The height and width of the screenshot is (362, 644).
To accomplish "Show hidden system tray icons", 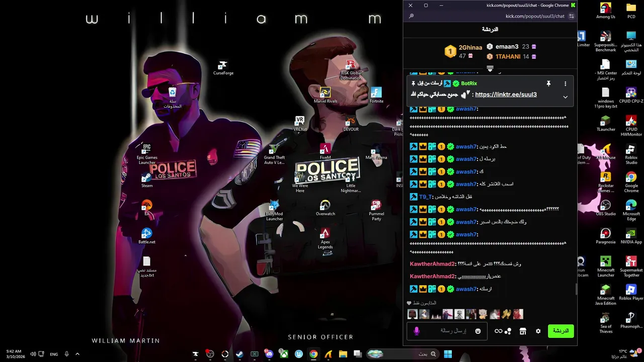I will (77, 354).
